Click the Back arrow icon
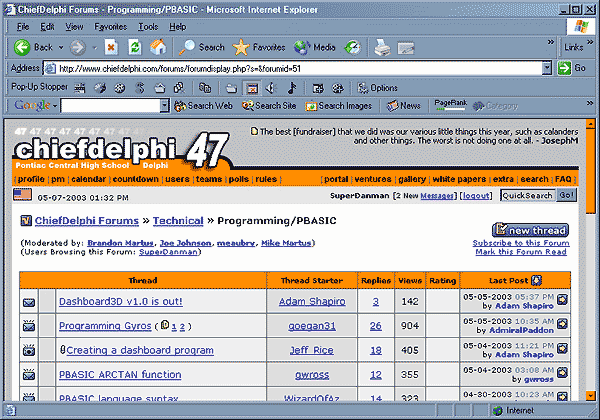The height and width of the screenshot is (420, 600). tap(22, 47)
